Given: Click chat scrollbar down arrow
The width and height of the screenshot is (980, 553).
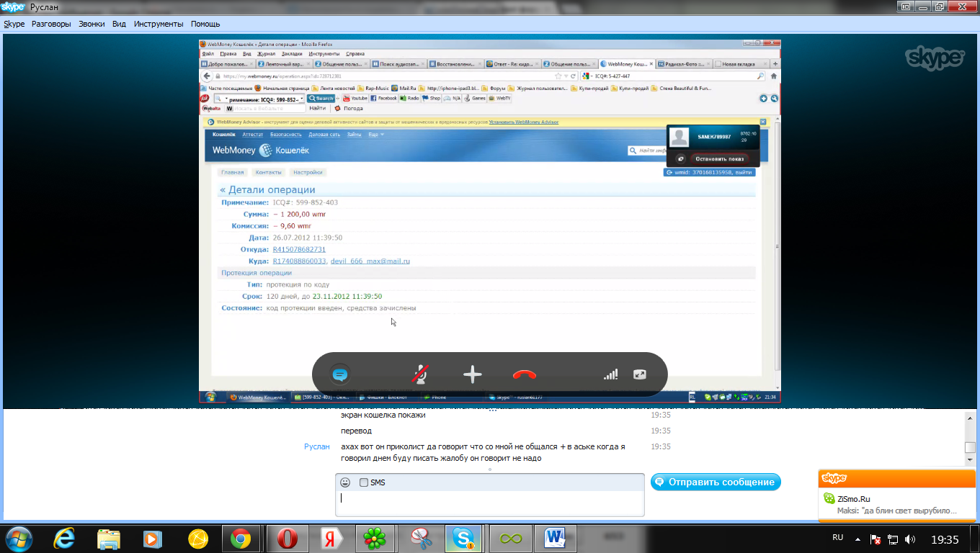Looking at the screenshot, I should pos(970,459).
